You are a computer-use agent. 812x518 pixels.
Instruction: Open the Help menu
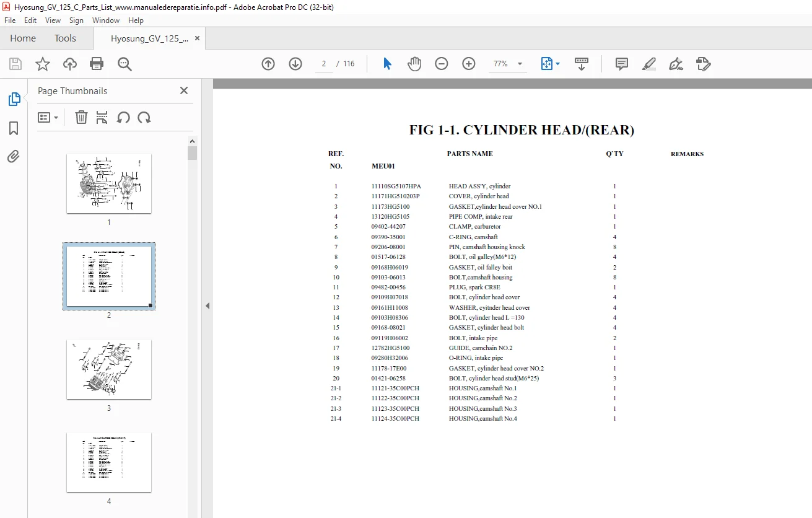point(136,20)
